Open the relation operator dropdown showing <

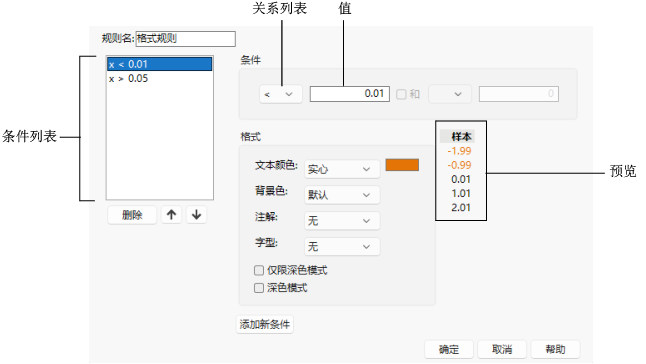(281, 94)
